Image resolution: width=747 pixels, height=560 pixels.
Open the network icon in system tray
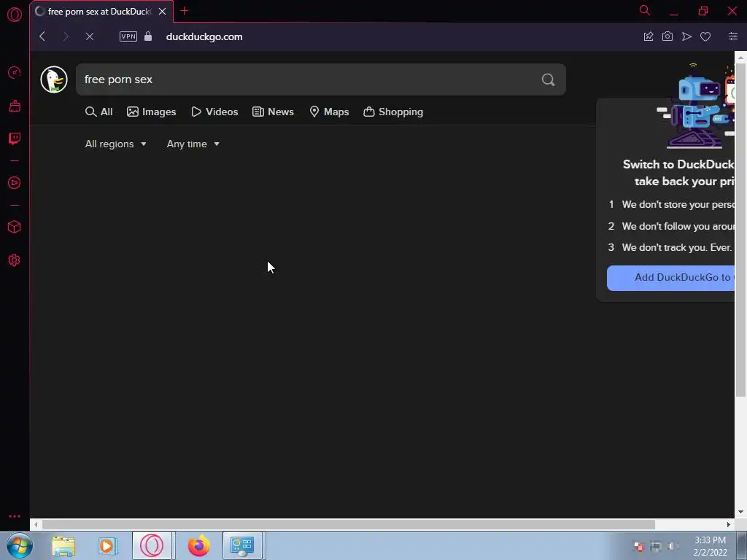pyautogui.click(x=656, y=547)
